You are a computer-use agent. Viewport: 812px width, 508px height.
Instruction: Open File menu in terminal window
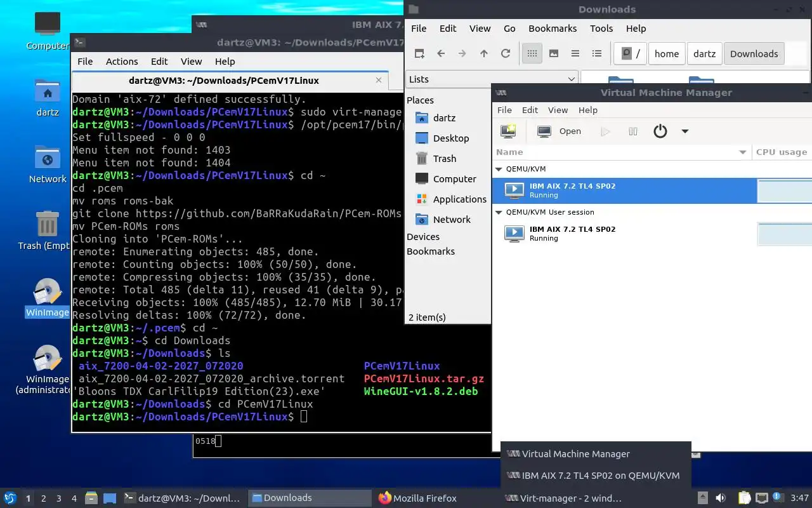85,62
